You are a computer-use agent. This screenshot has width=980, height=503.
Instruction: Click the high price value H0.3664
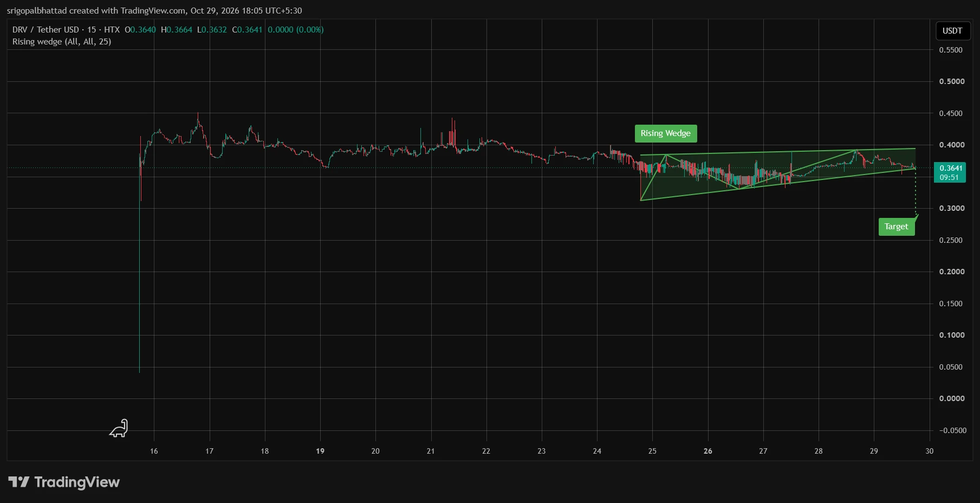coord(177,30)
